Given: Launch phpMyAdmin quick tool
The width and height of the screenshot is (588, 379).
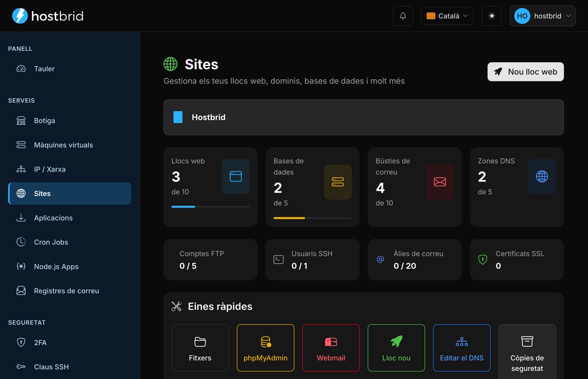Looking at the screenshot, I should point(266,348).
